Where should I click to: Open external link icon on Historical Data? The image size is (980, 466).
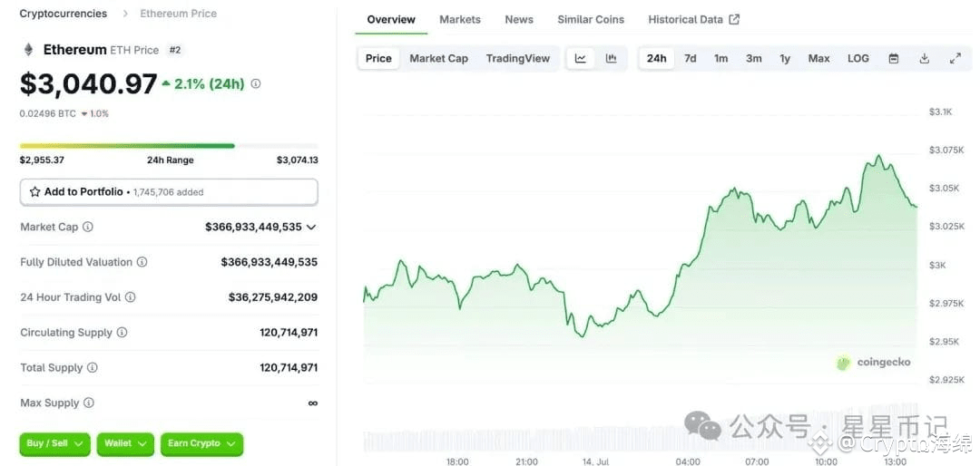[x=734, y=19]
